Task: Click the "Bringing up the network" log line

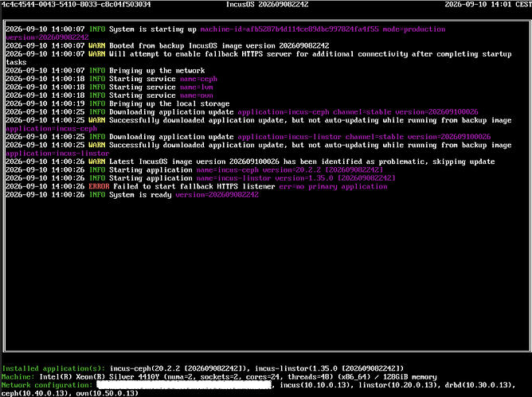Action: [157, 71]
